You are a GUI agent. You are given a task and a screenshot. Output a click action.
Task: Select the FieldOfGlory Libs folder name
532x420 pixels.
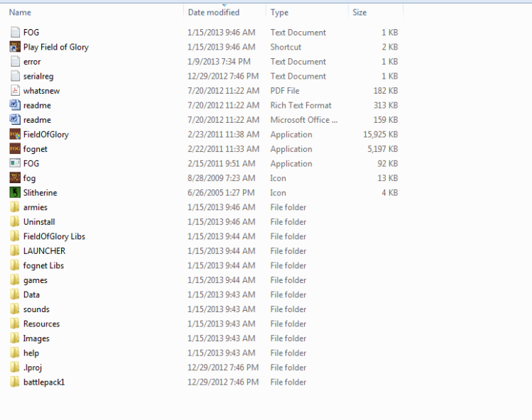point(54,236)
